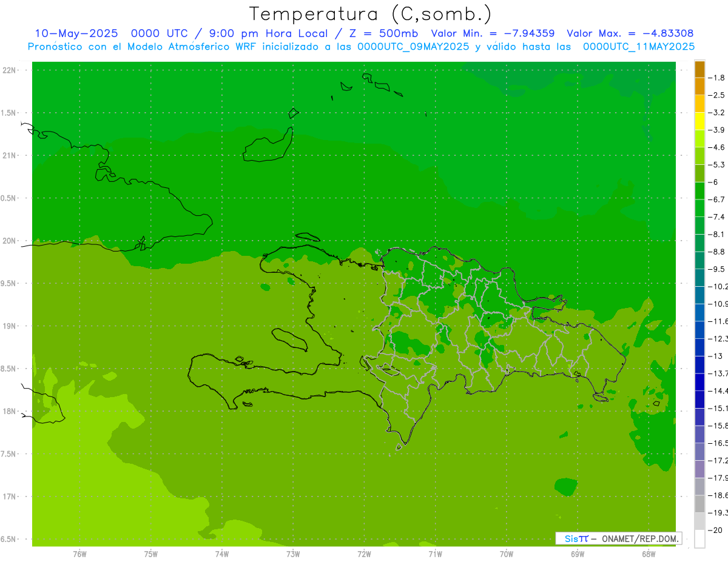Click the colorbar label "-20"
Image resolution: width=728 pixels, height=562 pixels.
(716, 530)
